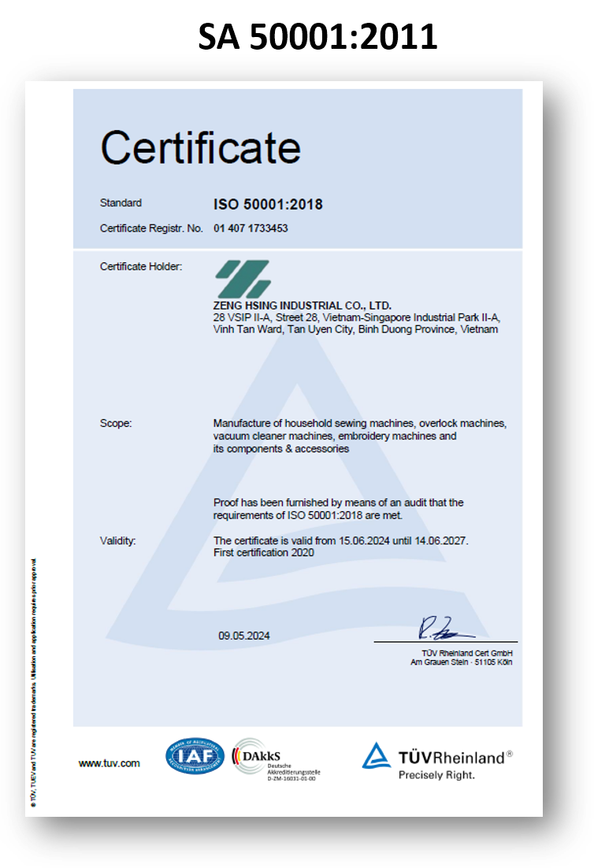
Task: Select the First certification 2020 line
Action: pos(264,553)
